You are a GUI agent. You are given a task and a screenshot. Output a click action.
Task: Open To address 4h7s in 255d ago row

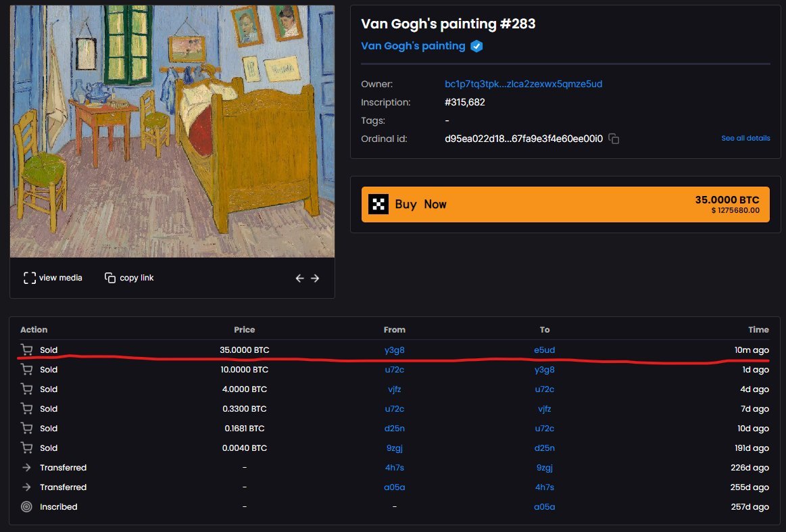click(x=544, y=487)
